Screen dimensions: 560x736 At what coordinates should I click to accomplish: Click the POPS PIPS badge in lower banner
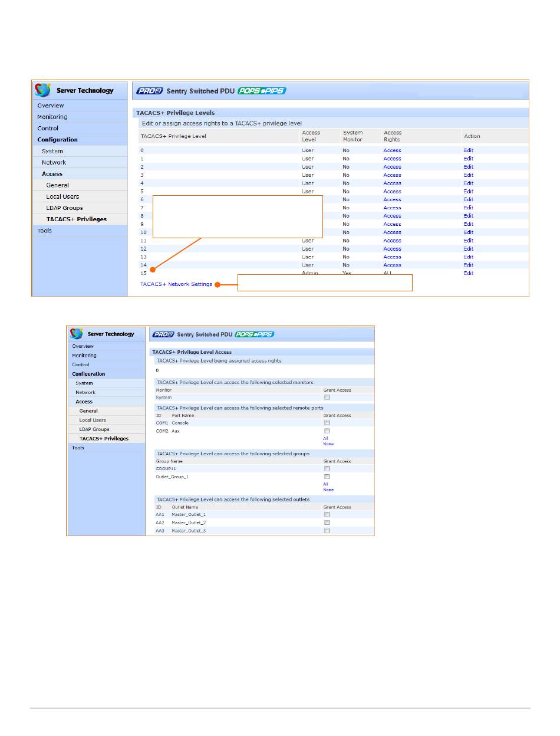(x=254, y=334)
